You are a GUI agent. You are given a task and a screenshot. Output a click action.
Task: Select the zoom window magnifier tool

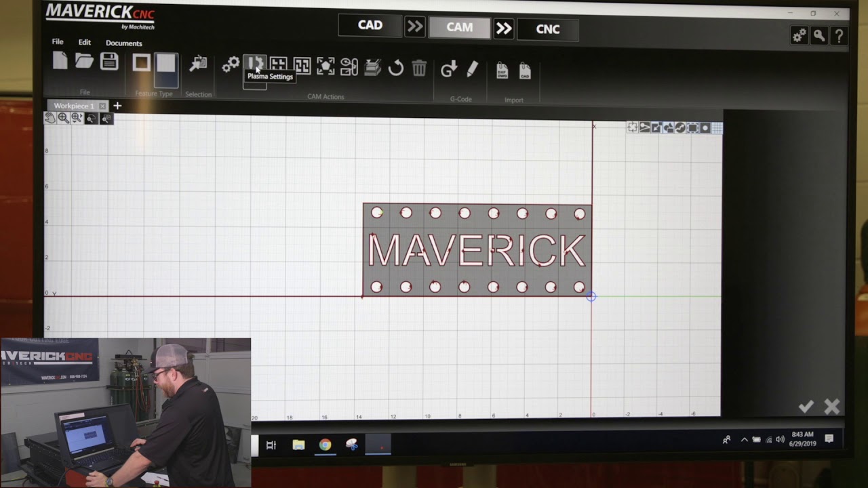77,118
